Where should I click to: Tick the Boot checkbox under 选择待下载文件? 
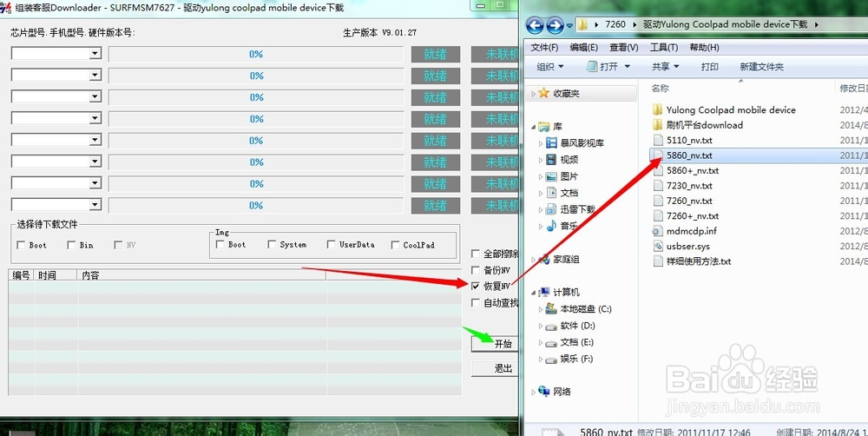[x=21, y=245]
